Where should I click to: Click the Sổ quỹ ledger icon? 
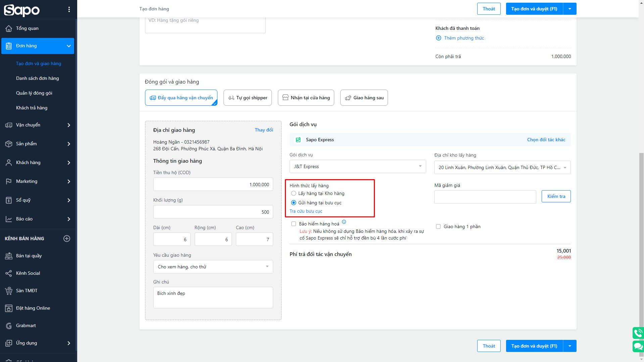point(9,200)
